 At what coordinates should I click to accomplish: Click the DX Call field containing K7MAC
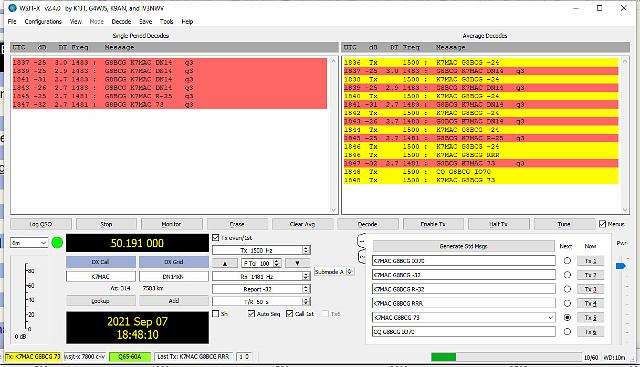101,276
